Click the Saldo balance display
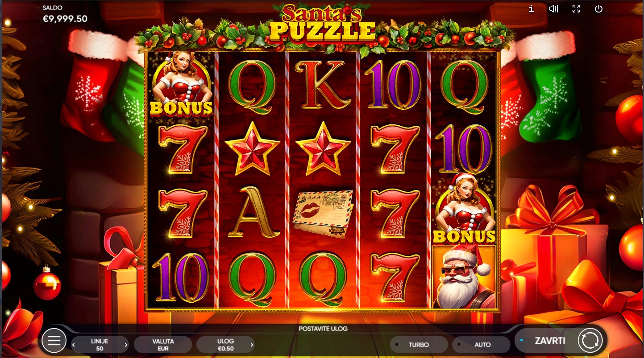The image size is (644, 358). point(65,14)
